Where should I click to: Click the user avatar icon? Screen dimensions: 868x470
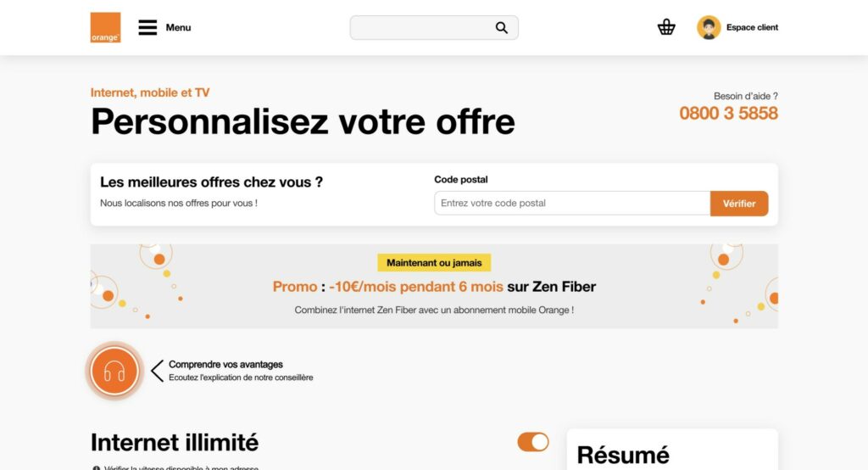point(709,27)
